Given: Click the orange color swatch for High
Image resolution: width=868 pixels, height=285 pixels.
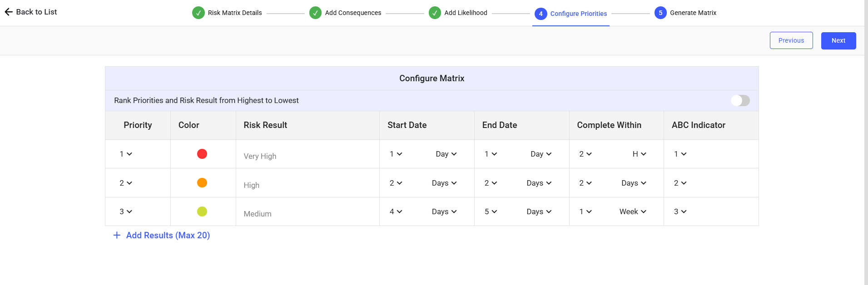Looking at the screenshot, I should pos(202,182).
